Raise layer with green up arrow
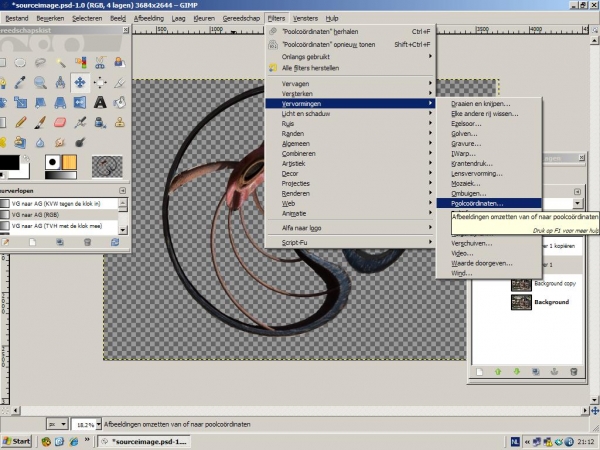Image resolution: width=600 pixels, height=450 pixels. click(x=498, y=372)
